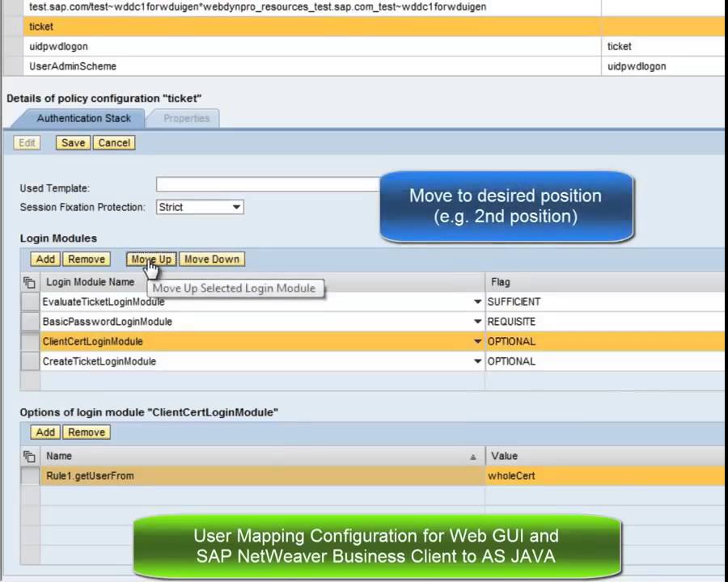Screen dimensions: 728x582
Task: Add an option to ClientCertLoginModule
Action: pos(45,432)
